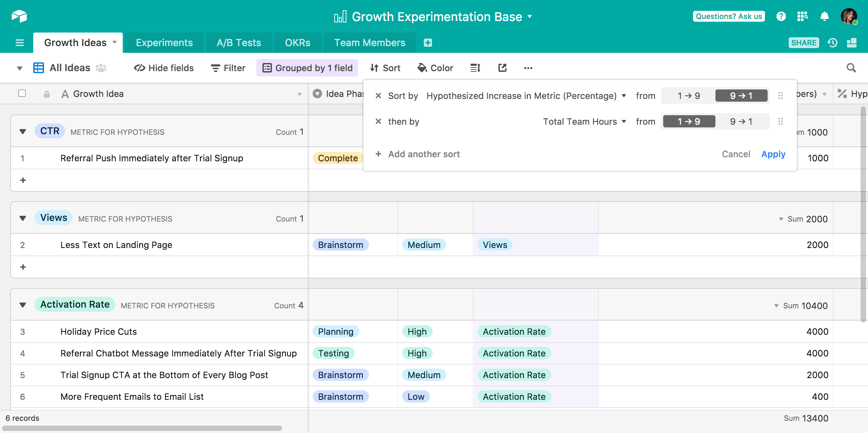This screenshot has height=433, width=868.
Task: Click the share view icon in toolbar
Action: point(502,68)
